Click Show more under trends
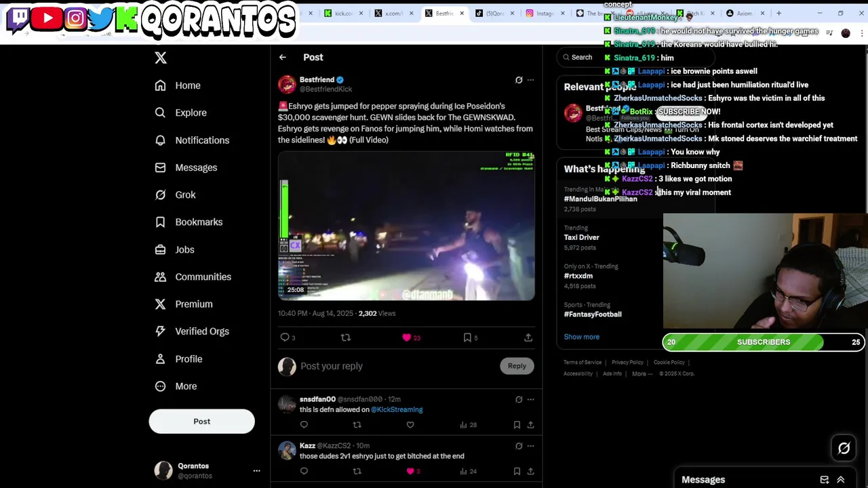Image resolution: width=868 pixels, height=488 pixels. [x=581, y=337]
